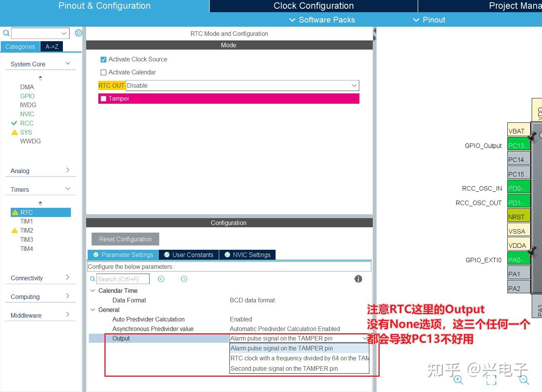The width and height of the screenshot is (542, 392).
Task: Switch to the A->Z listing tab
Action: 52,47
